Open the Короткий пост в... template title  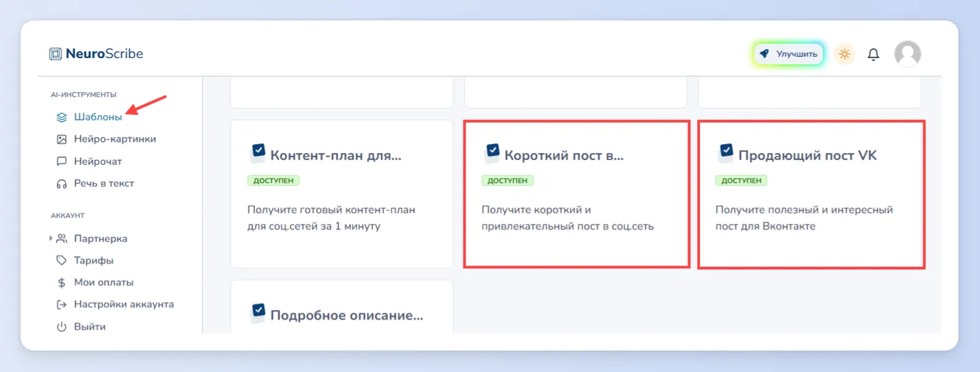(564, 155)
